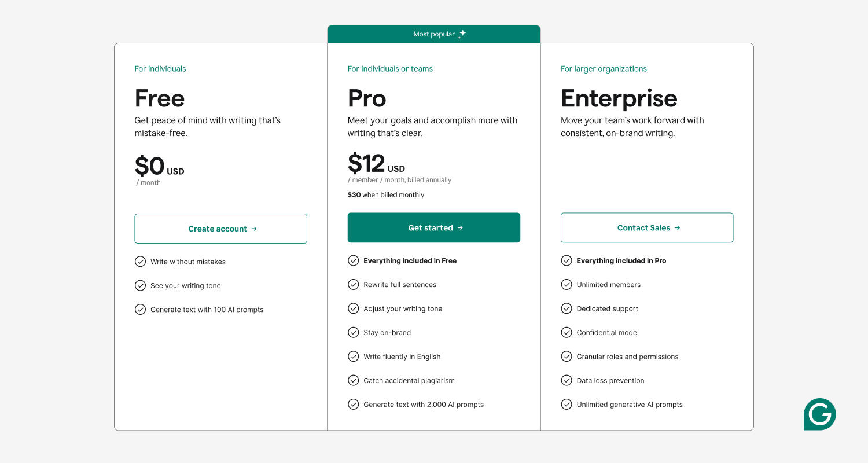Viewport: 868px width, 463px height.
Task: Click the checkmark beside Unlimited members
Action: pyautogui.click(x=567, y=284)
